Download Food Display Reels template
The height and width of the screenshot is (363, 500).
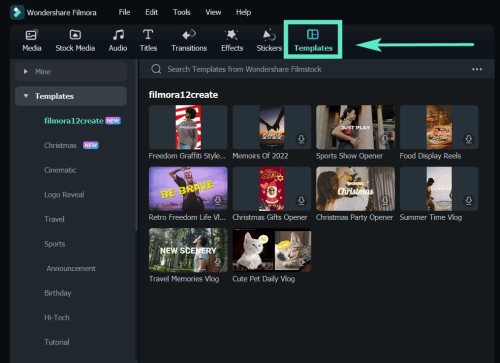(469, 139)
